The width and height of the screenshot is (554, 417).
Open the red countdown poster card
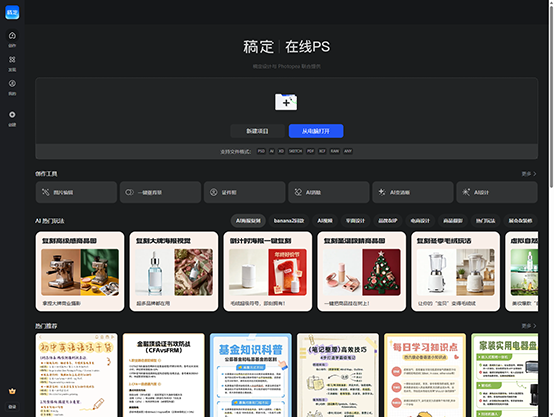268,271
